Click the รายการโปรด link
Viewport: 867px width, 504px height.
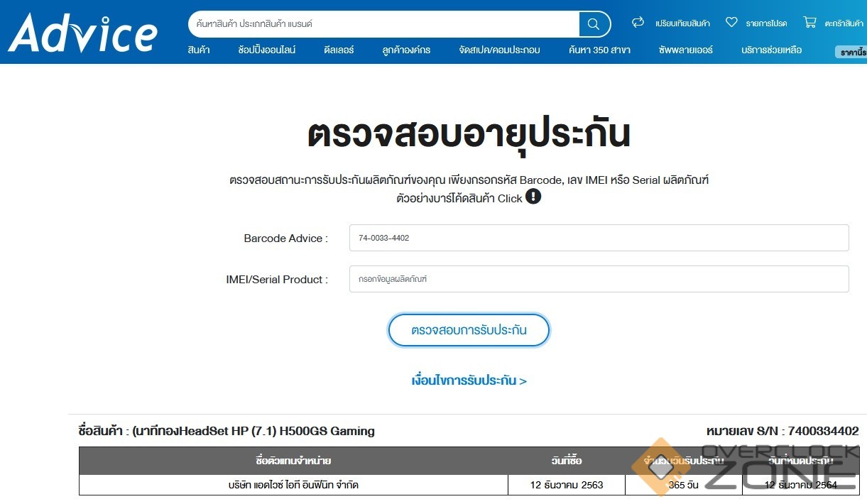[766, 23]
